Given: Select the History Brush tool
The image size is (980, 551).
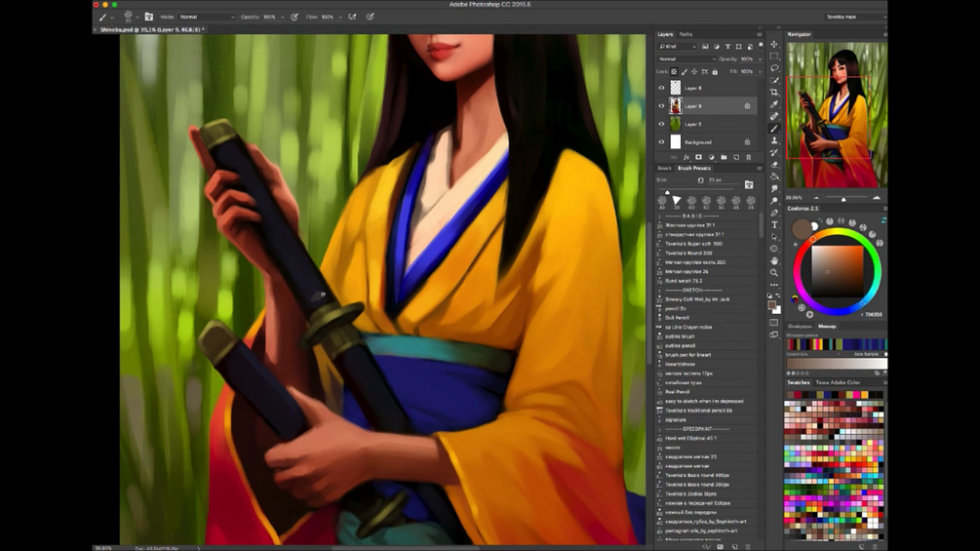Looking at the screenshot, I should tap(773, 152).
